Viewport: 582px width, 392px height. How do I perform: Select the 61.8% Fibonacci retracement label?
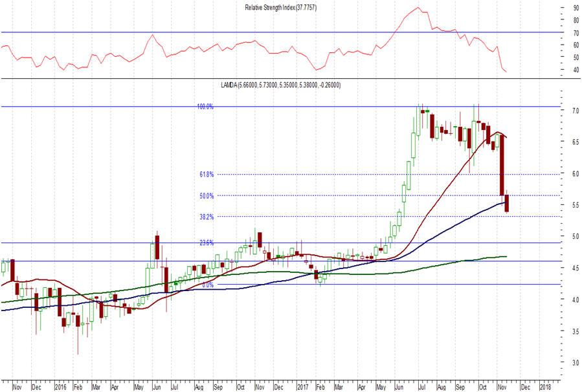pyautogui.click(x=205, y=174)
